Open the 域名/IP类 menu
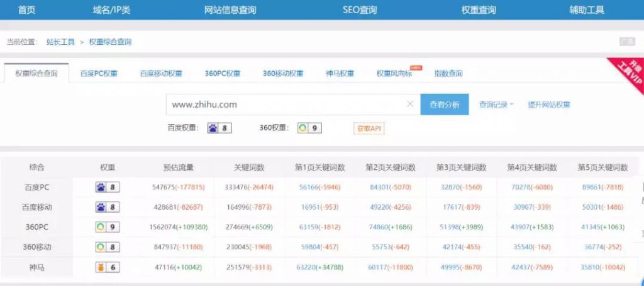The image size is (644, 286). pos(111,10)
